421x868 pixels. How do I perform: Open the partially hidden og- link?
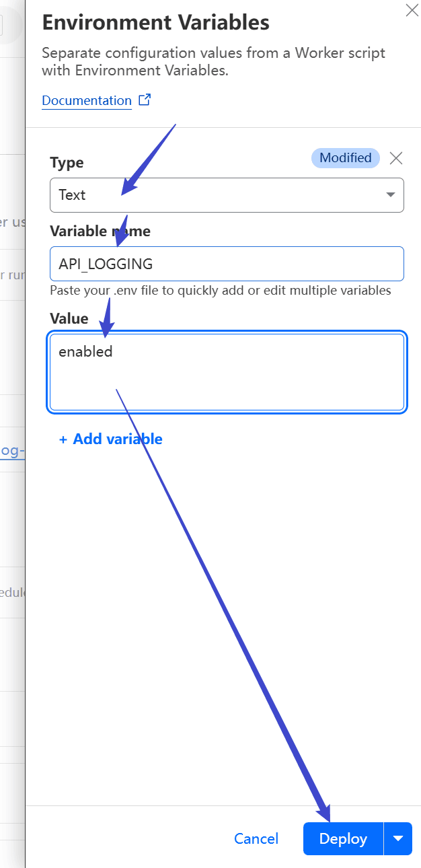(x=12, y=450)
